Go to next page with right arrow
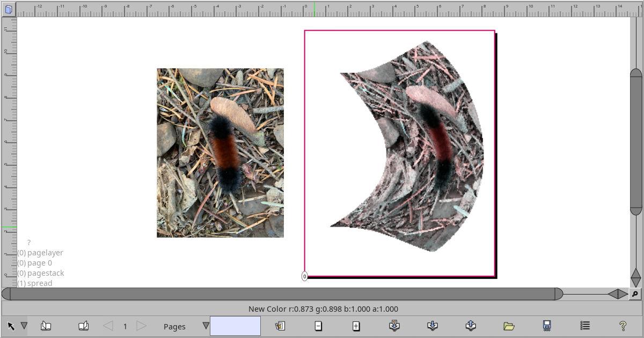 pos(141,326)
